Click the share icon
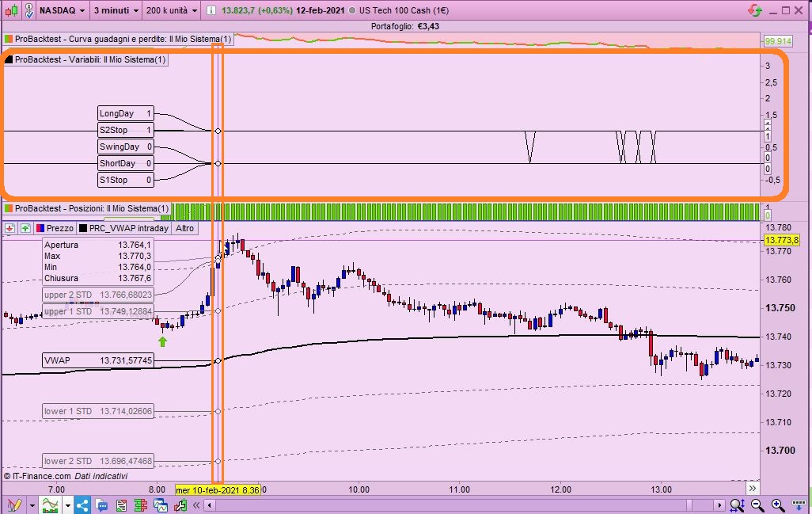 (83, 504)
